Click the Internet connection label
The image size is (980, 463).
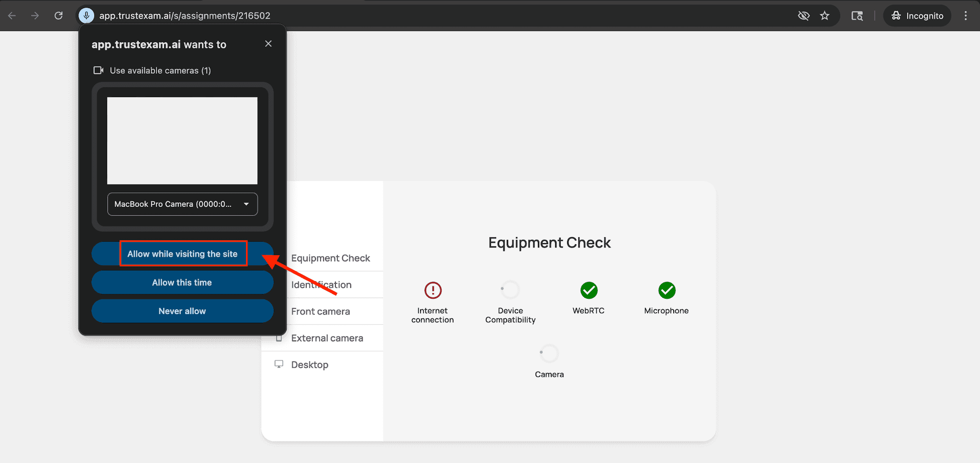(x=433, y=315)
